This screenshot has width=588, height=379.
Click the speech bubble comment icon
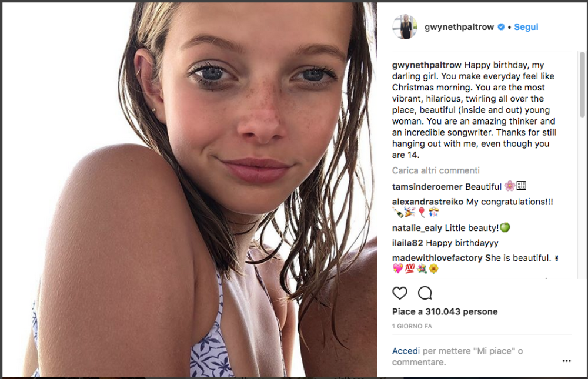coord(425,293)
